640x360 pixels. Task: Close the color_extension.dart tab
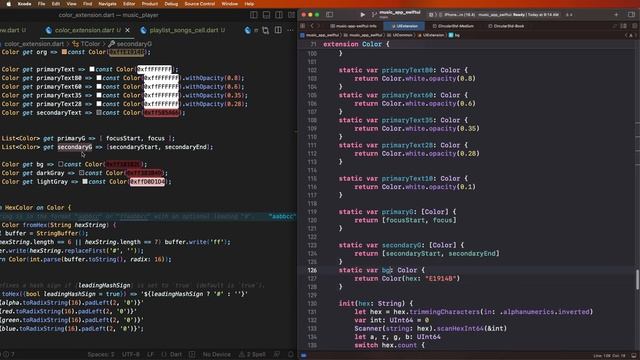[128, 30]
